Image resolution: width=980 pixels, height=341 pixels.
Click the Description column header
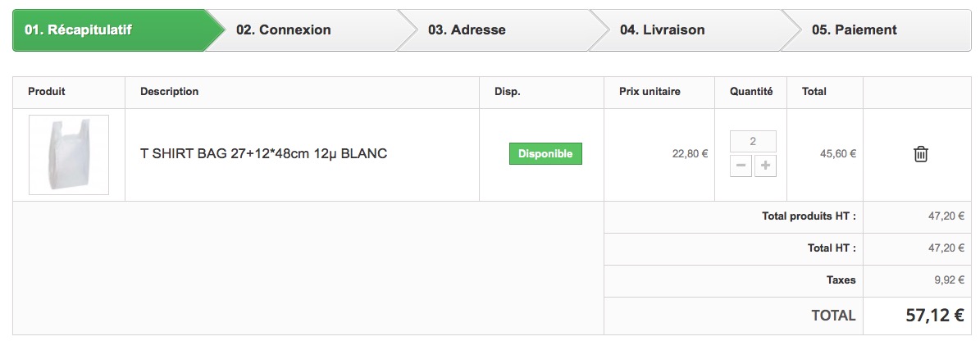[170, 92]
